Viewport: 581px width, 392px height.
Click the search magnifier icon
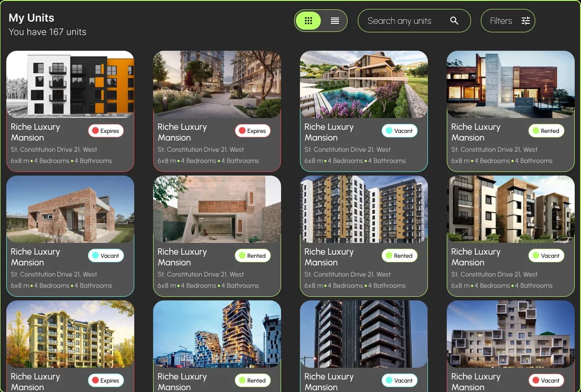pyautogui.click(x=454, y=21)
